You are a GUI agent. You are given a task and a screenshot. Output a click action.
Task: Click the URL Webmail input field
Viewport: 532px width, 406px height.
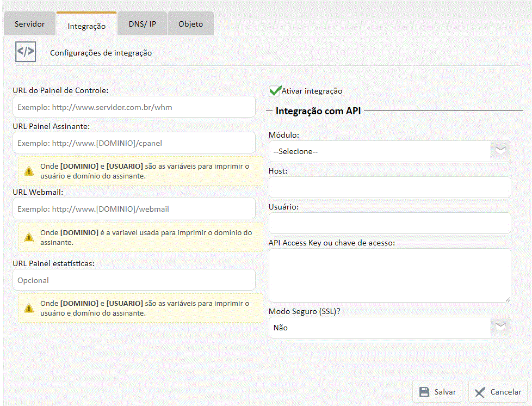(x=134, y=208)
